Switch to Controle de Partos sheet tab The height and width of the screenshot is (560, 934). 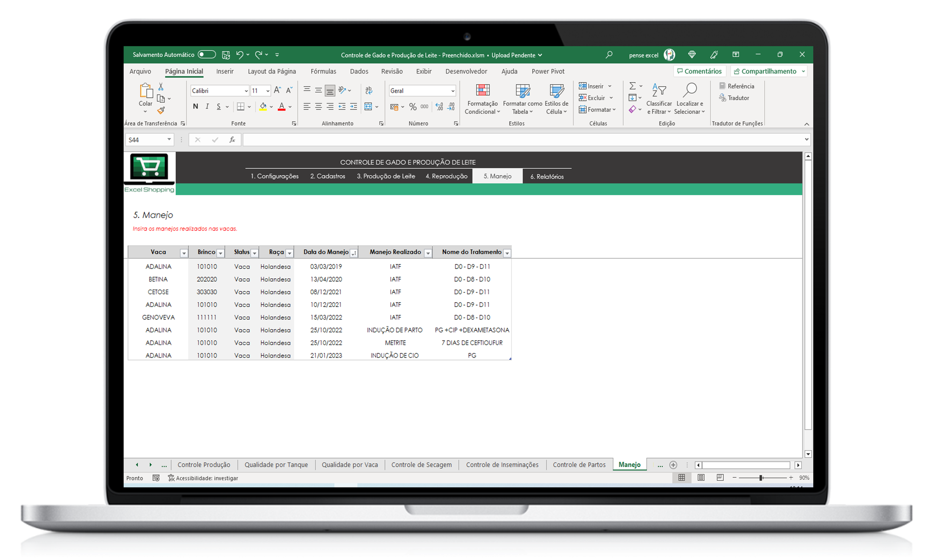pyautogui.click(x=579, y=465)
